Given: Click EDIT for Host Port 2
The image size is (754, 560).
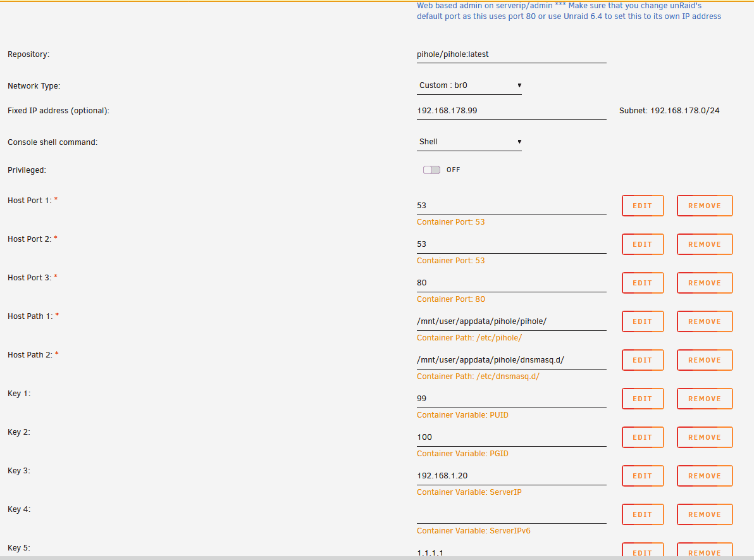Looking at the screenshot, I should (643, 244).
